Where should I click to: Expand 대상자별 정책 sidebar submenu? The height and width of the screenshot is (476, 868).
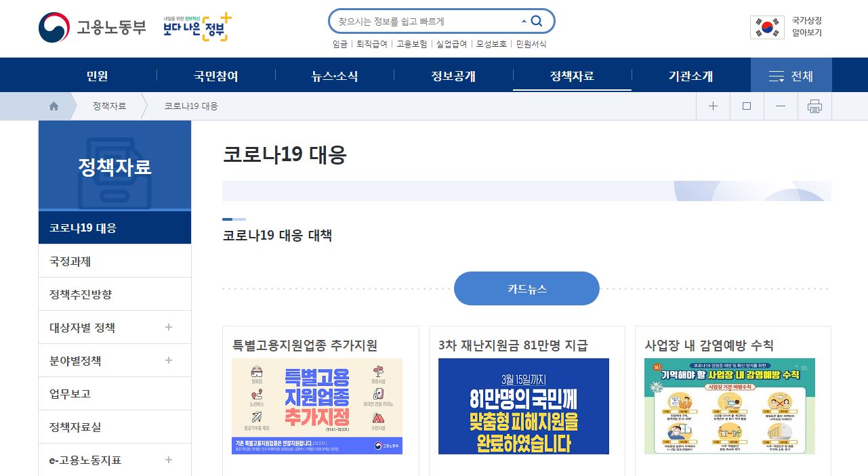pyautogui.click(x=169, y=327)
